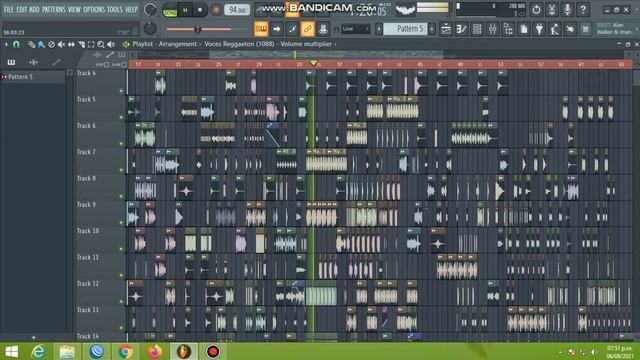Open the OPTIONS menu
The image size is (640, 360).
click(94, 9)
